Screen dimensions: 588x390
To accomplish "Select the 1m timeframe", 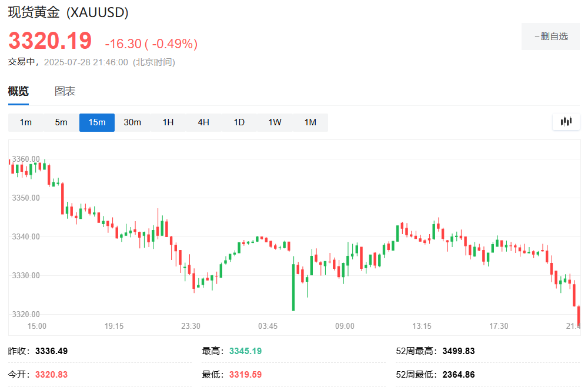I will (25, 122).
